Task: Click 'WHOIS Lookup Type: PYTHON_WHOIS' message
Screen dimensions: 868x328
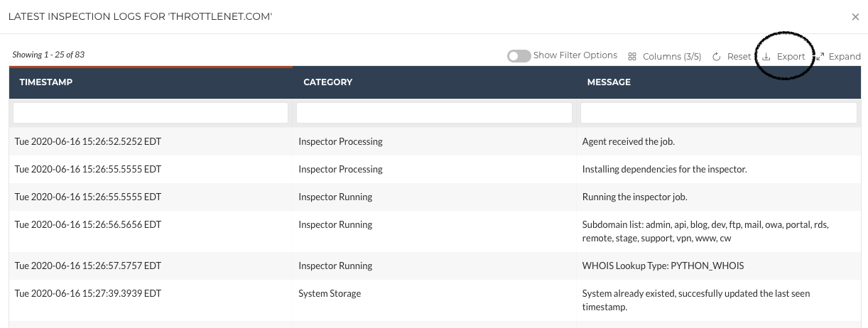Action: point(663,266)
